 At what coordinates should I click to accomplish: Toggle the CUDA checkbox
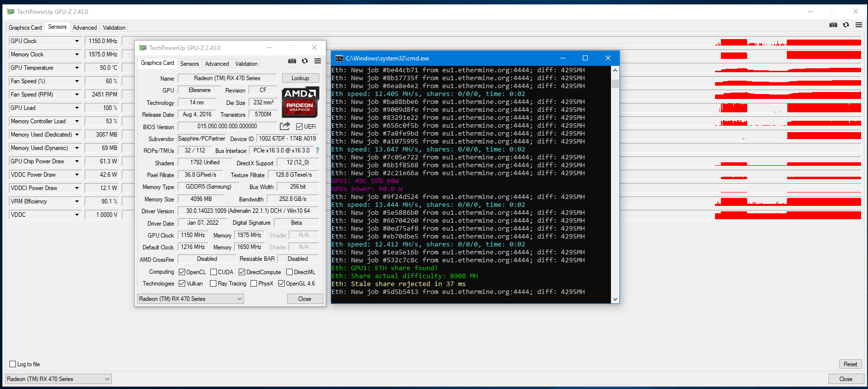[213, 272]
